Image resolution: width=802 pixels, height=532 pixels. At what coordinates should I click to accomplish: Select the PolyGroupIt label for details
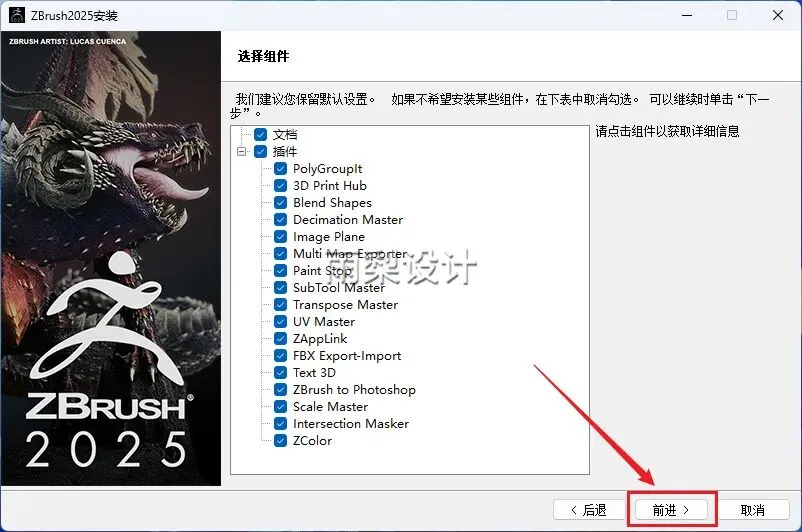[327, 169]
